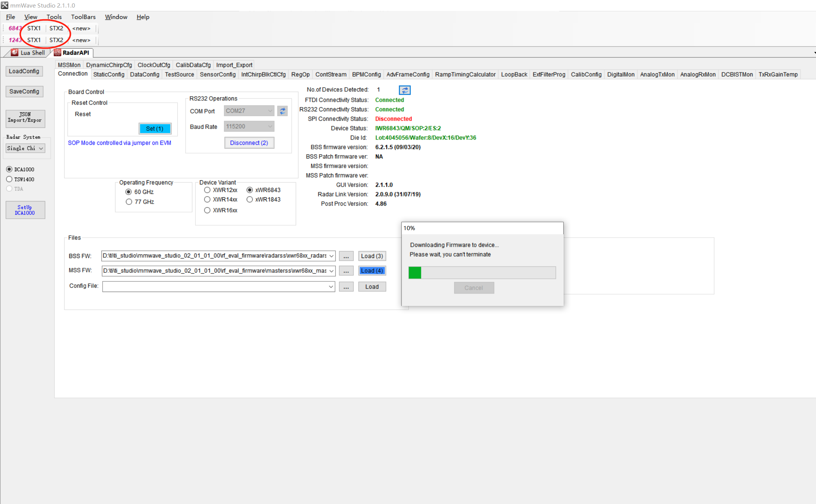The width and height of the screenshot is (816, 504).
Task: Click the COM port refresh icon
Action: (x=282, y=111)
